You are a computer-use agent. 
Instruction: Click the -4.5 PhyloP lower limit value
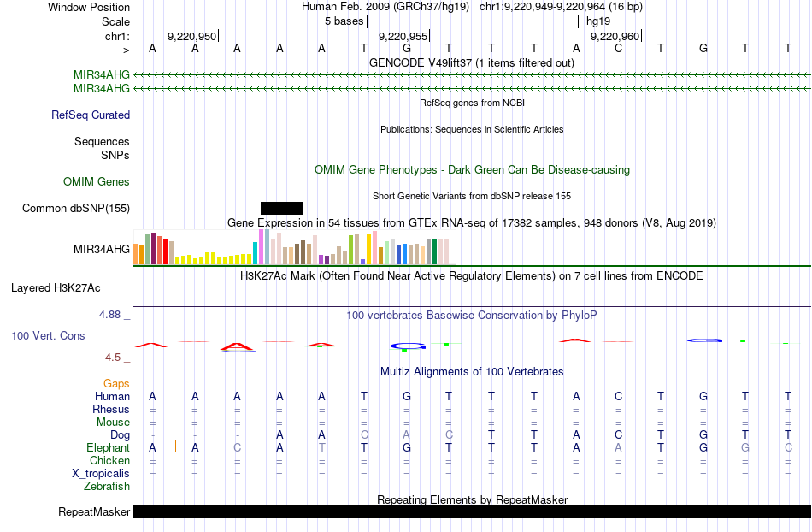tap(111, 357)
